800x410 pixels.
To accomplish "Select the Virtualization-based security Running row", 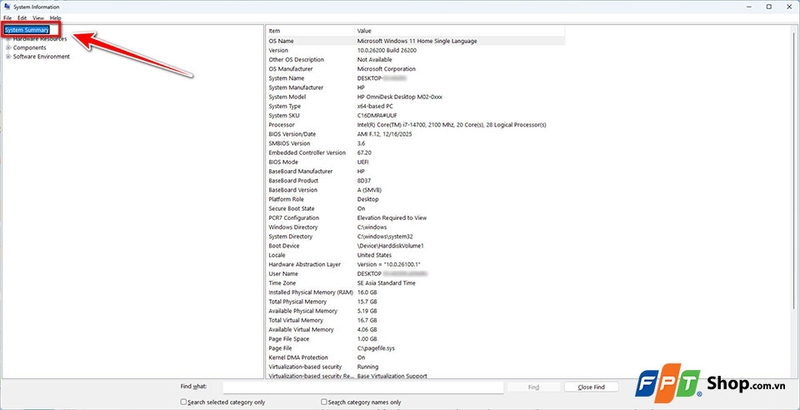I will (x=415, y=367).
